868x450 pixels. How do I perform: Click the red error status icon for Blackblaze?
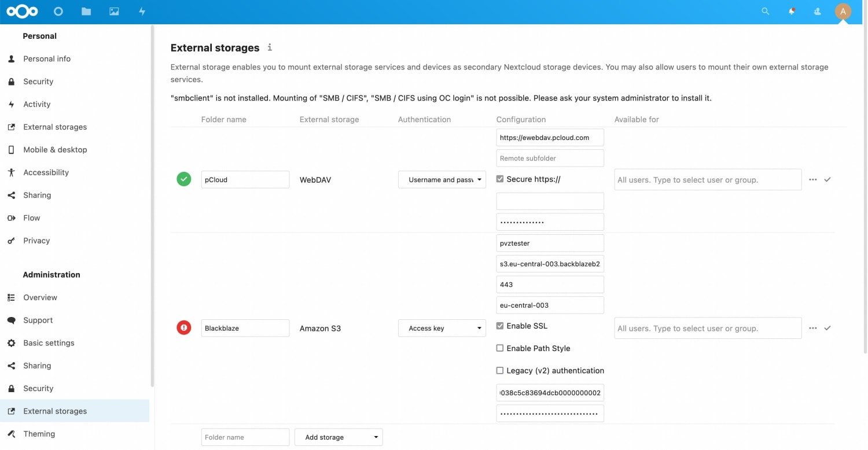click(184, 328)
